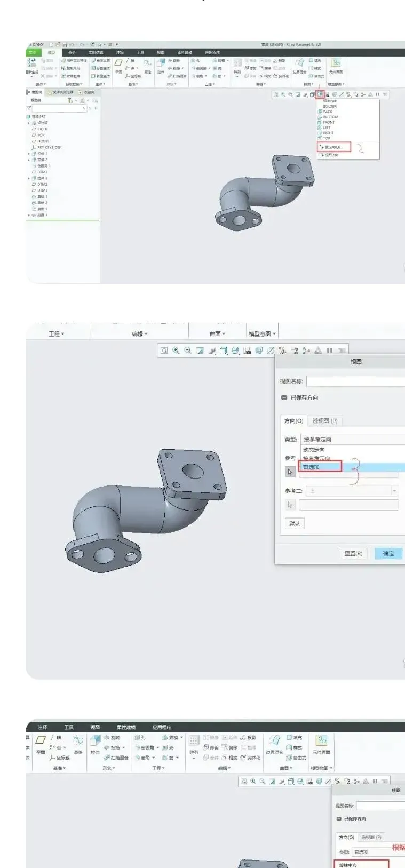
Task: Switch to 方向(O) tab in middle dialog
Action: (293, 421)
